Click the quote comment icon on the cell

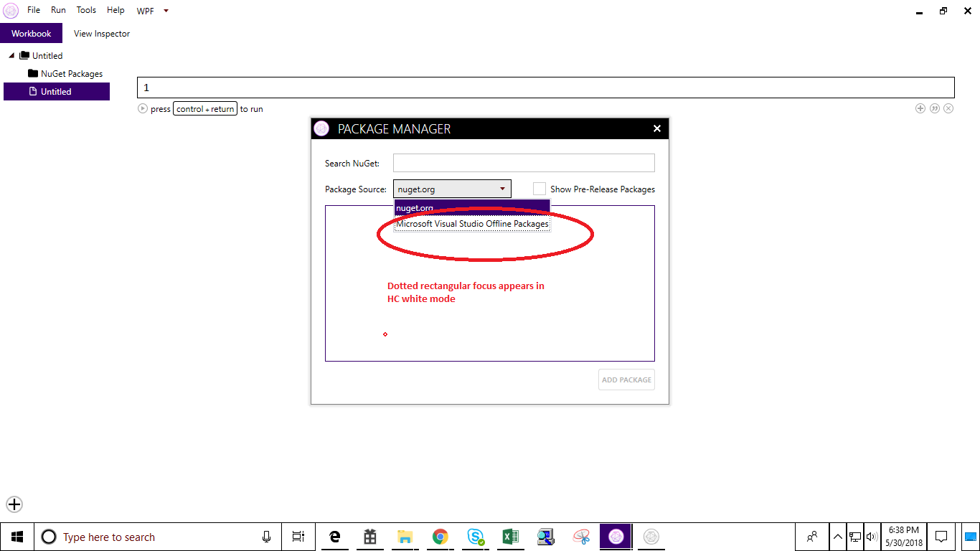(x=934, y=108)
